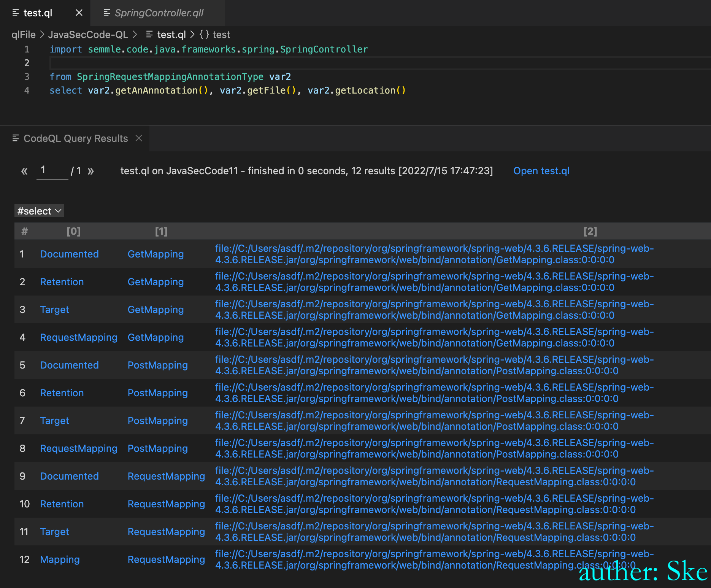Click SpringRequestMappingAnnotationType on line 3
This screenshot has height=588, width=711.
coord(170,77)
